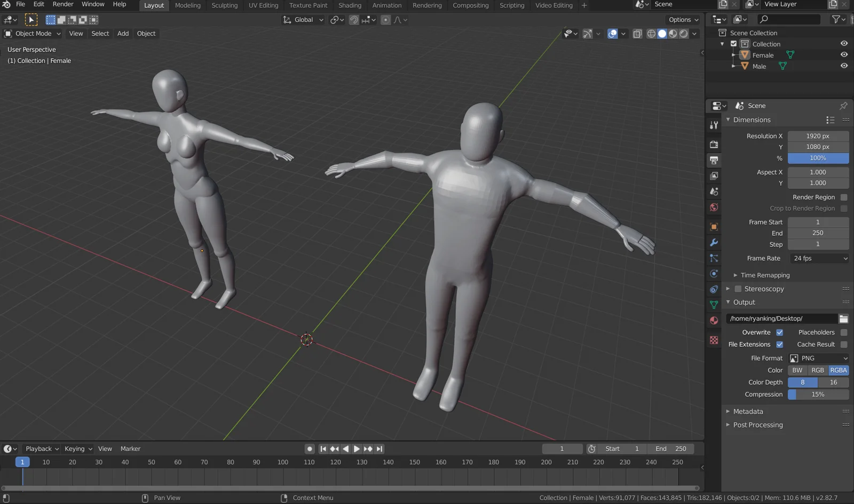Uncheck the Overwrite output option
The image size is (854, 504).
(x=779, y=332)
